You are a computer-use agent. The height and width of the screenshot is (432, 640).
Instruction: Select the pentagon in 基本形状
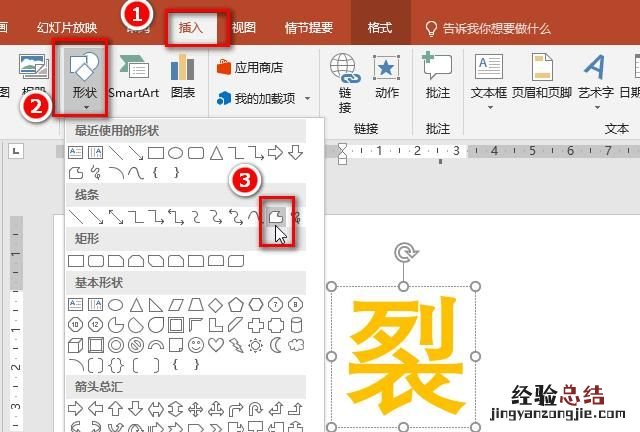(236, 305)
